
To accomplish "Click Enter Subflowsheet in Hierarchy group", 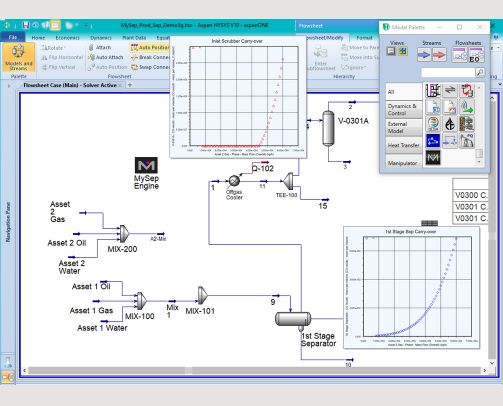I will pos(320,58).
